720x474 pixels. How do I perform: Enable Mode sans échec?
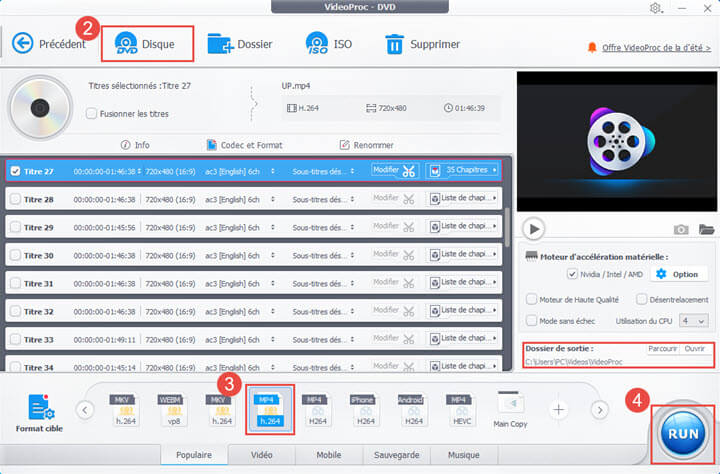pyautogui.click(x=531, y=321)
